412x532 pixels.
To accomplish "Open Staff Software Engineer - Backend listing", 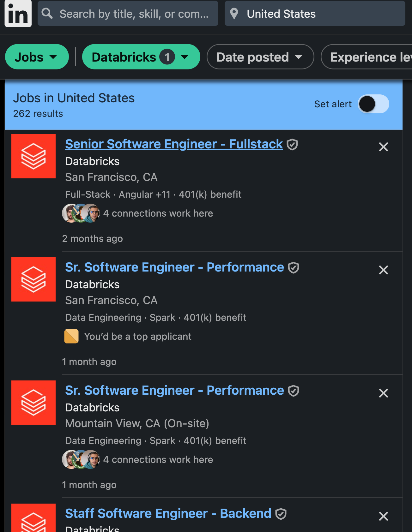I will 168,513.
